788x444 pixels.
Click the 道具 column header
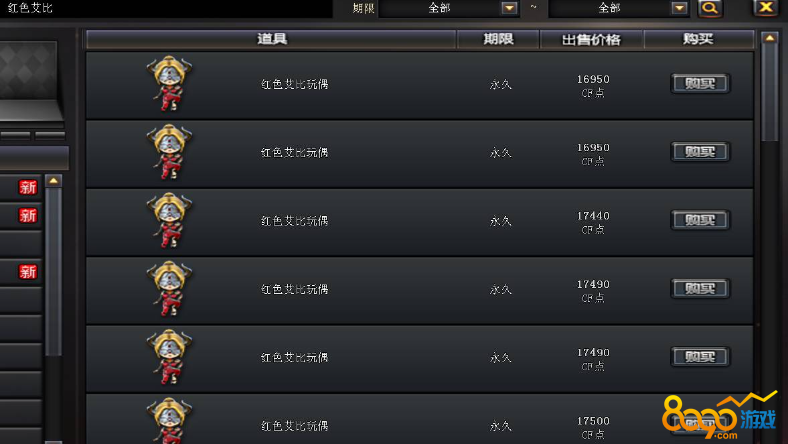(271, 39)
